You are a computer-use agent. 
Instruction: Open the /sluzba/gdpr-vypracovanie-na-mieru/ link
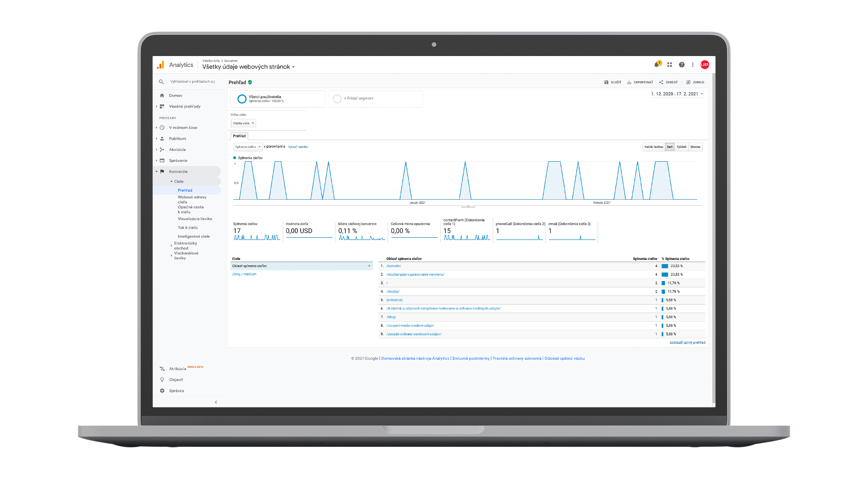[415, 275]
